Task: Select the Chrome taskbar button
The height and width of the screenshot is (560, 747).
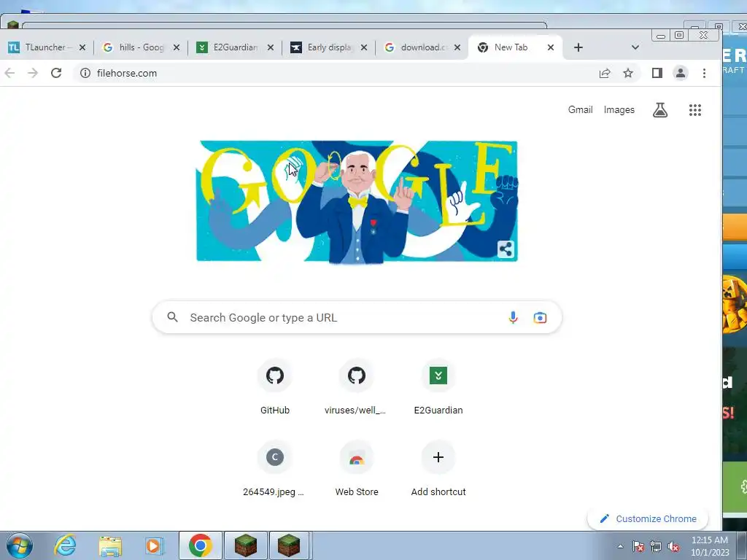Action: [x=201, y=545]
